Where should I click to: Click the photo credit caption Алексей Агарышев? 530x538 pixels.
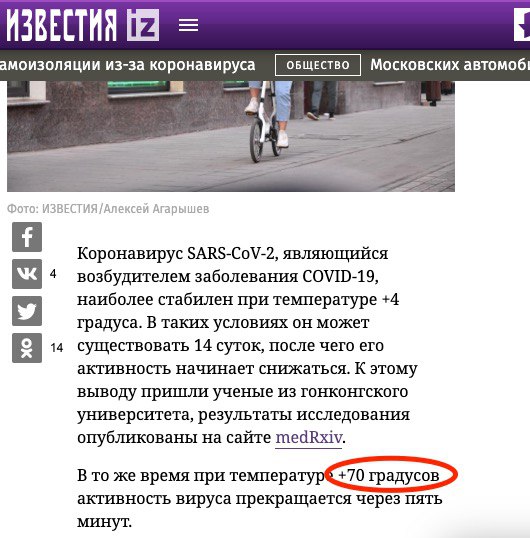pyautogui.click(x=156, y=209)
